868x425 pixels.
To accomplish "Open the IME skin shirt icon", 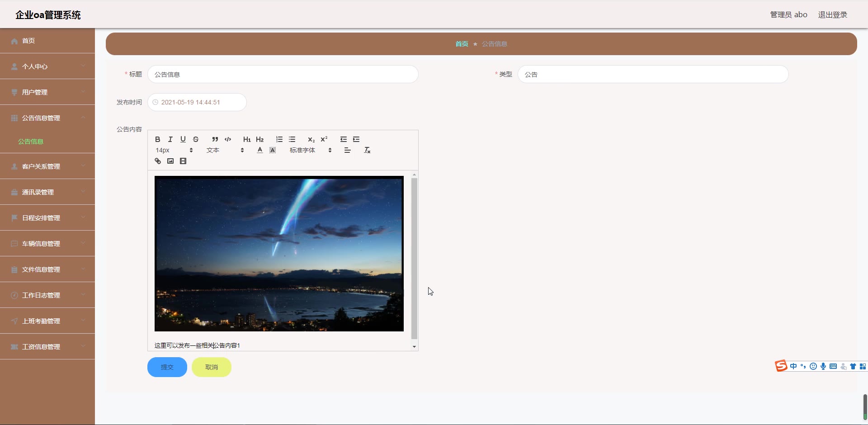I will pyautogui.click(x=853, y=366).
